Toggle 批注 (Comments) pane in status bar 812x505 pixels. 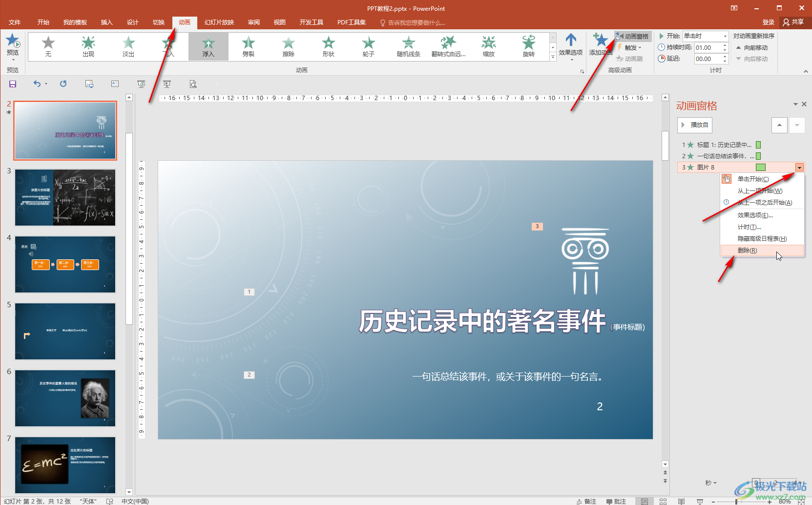pyautogui.click(x=616, y=501)
